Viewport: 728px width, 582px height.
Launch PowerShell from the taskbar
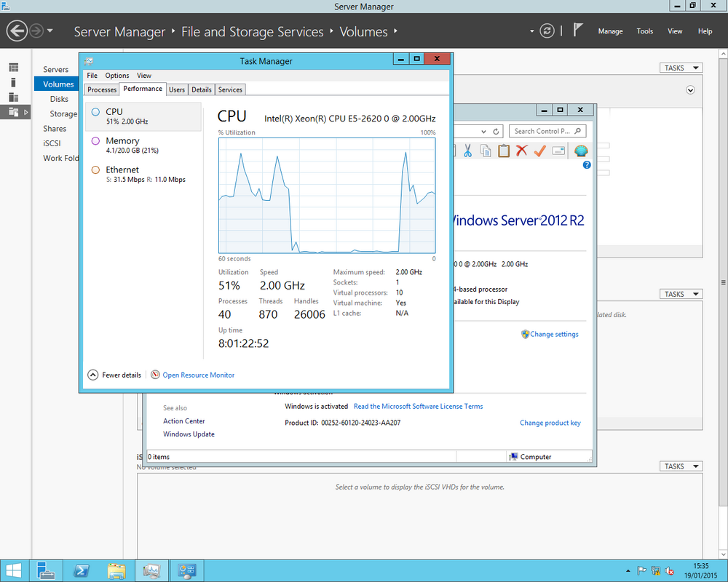coord(82,571)
